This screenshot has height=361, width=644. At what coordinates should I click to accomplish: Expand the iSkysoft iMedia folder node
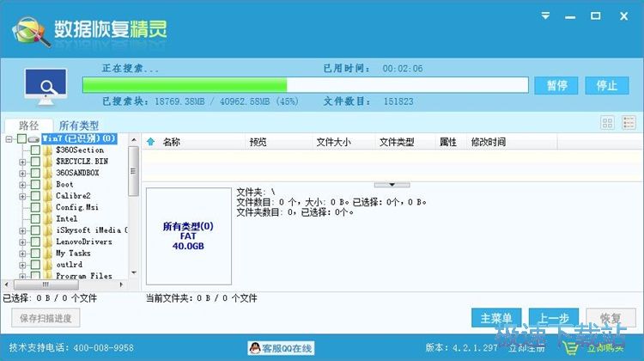coord(22,230)
